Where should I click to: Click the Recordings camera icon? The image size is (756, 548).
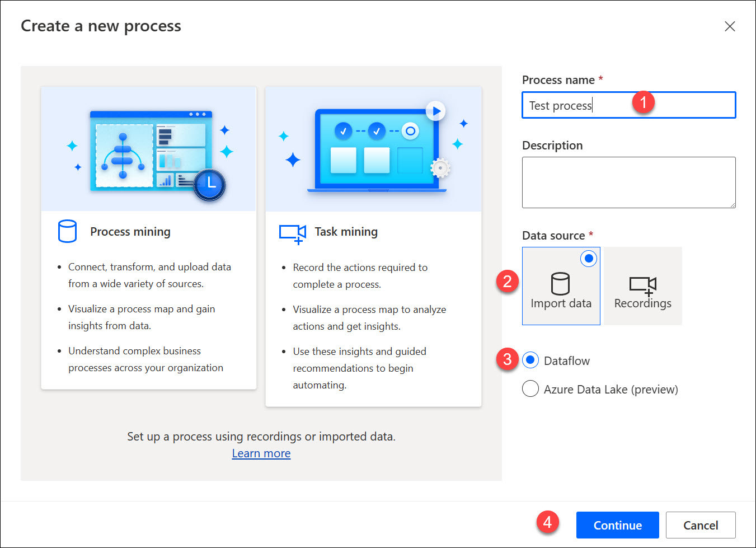click(x=642, y=285)
